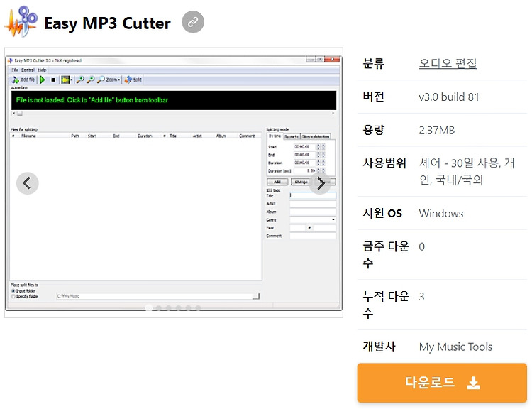Select Specify folder radio in preview screenshot

pyautogui.click(x=13, y=296)
